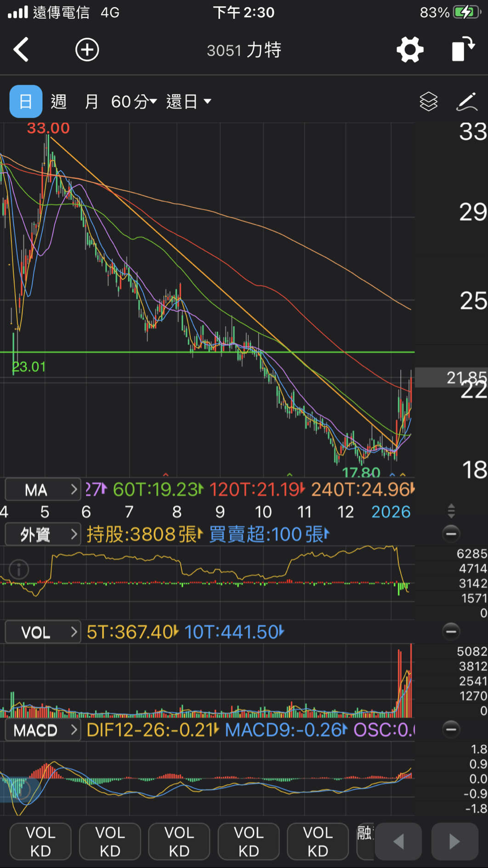Switch to monthly 月 chart
This screenshot has height=868, width=488.
click(x=91, y=102)
